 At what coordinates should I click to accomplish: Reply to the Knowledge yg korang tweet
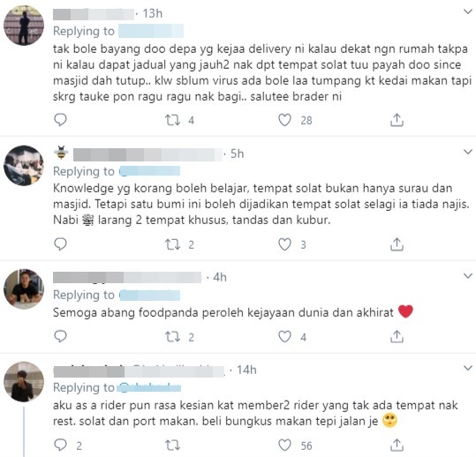tap(60, 244)
